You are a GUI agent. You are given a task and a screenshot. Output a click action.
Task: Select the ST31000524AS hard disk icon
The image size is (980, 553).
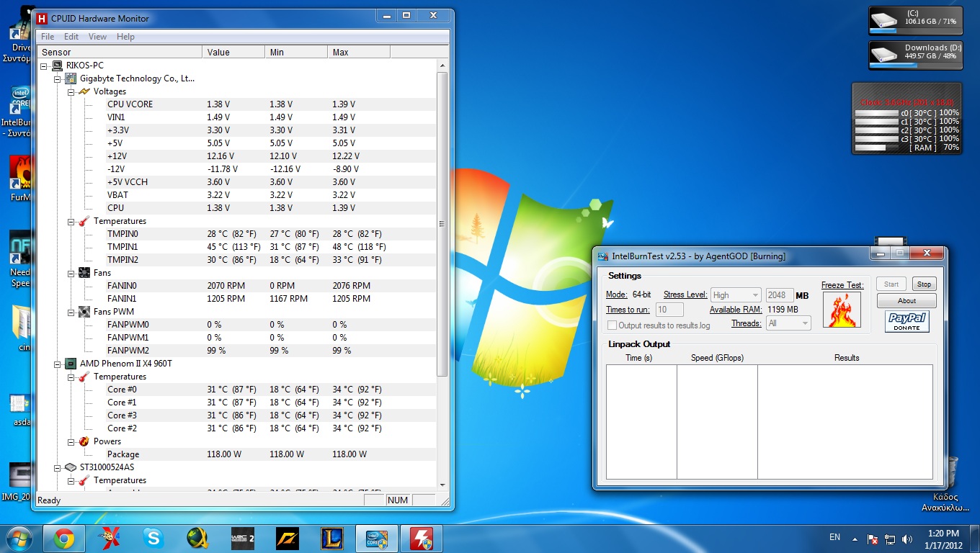click(x=71, y=467)
